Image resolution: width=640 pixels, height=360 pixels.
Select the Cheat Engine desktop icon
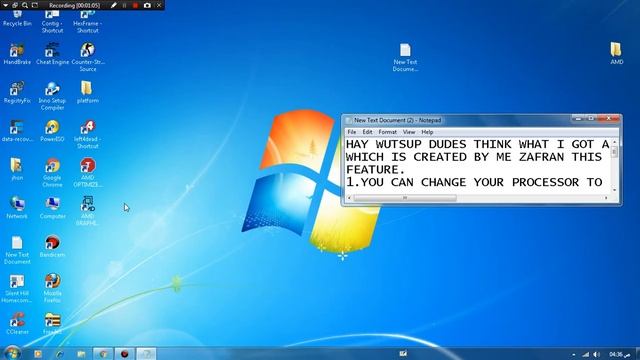52,54
